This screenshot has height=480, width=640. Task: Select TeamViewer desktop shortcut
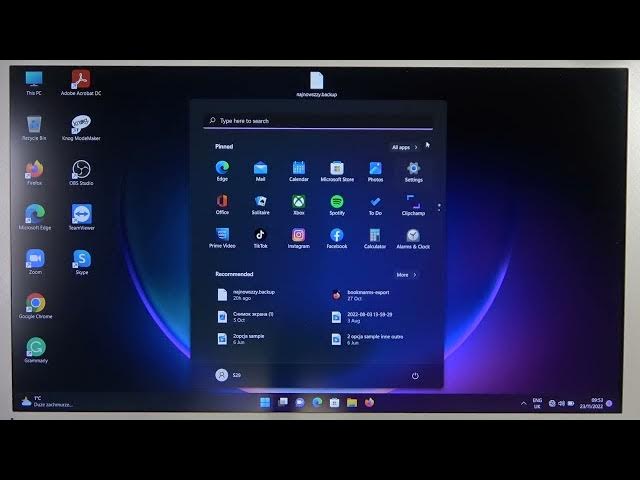point(81,217)
